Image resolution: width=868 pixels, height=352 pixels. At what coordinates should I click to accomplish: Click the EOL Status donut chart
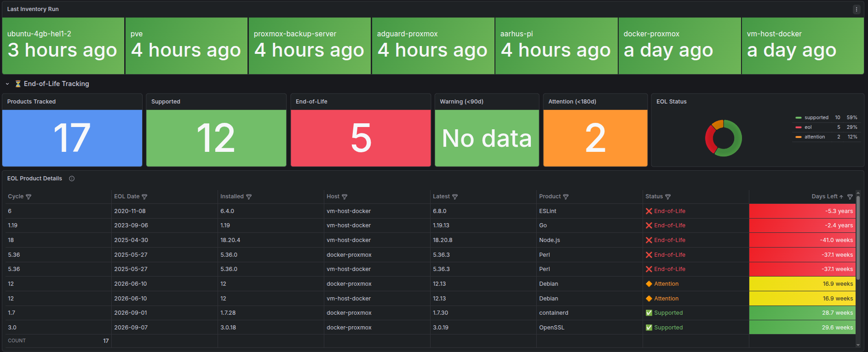coord(724,138)
